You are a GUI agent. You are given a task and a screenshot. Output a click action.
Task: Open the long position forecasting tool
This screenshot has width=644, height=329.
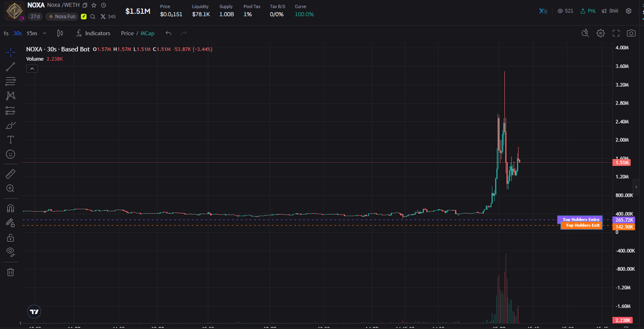[10, 111]
